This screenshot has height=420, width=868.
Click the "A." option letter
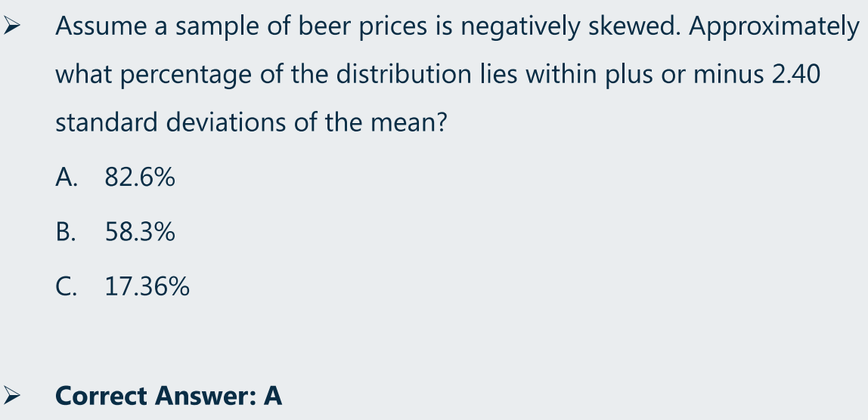(67, 178)
